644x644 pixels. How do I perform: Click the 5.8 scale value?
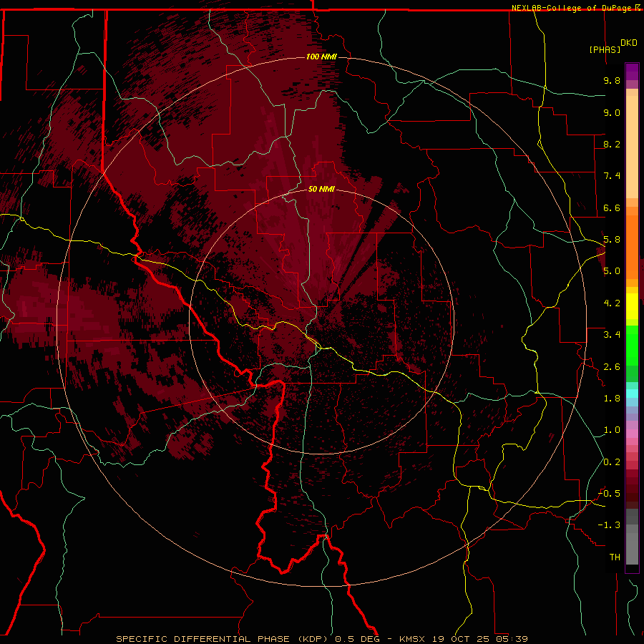click(612, 240)
